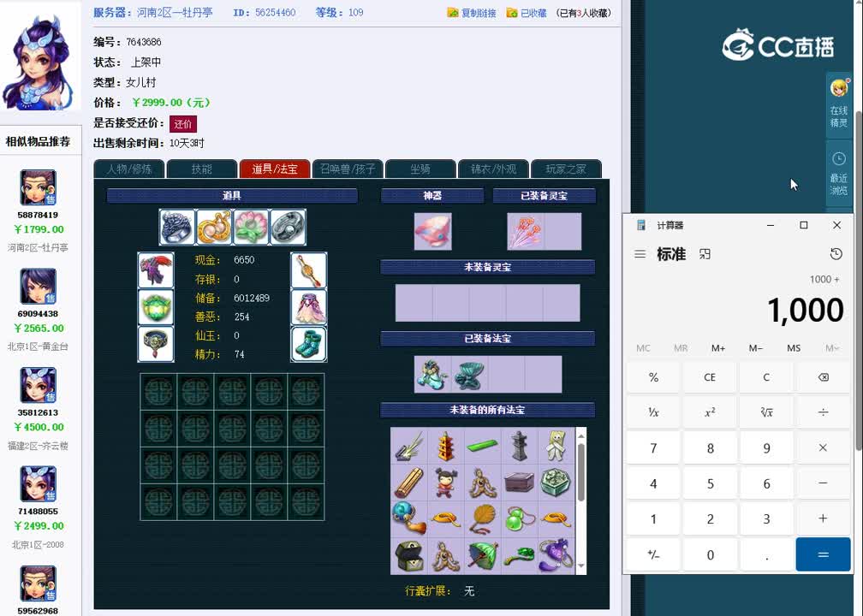Click Calculator plus/minus sign key
This screenshot has width=863, height=616.
coord(653,554)
